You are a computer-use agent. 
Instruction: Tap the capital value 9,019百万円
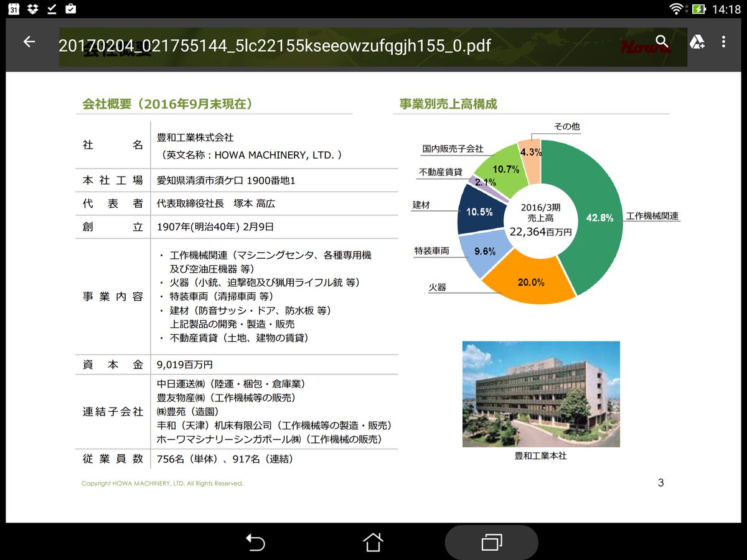point(185,365)
